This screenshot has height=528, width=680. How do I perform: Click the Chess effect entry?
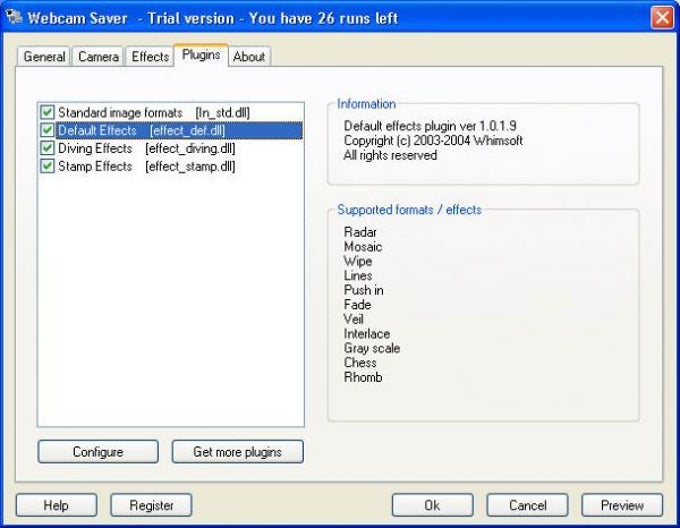point(360,362)
